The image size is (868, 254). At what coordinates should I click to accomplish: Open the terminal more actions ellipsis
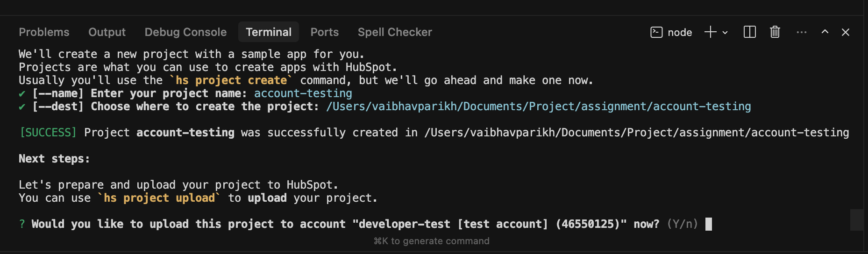point(802,32)
